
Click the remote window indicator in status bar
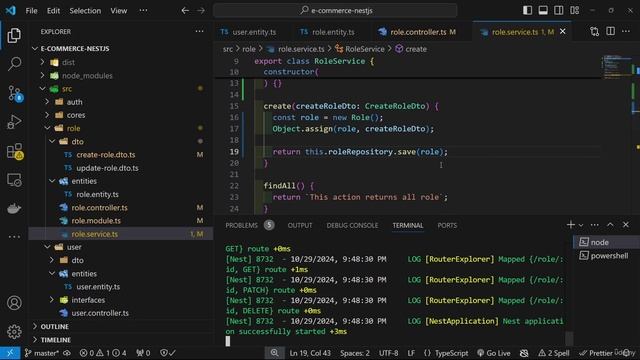(10, 353)
